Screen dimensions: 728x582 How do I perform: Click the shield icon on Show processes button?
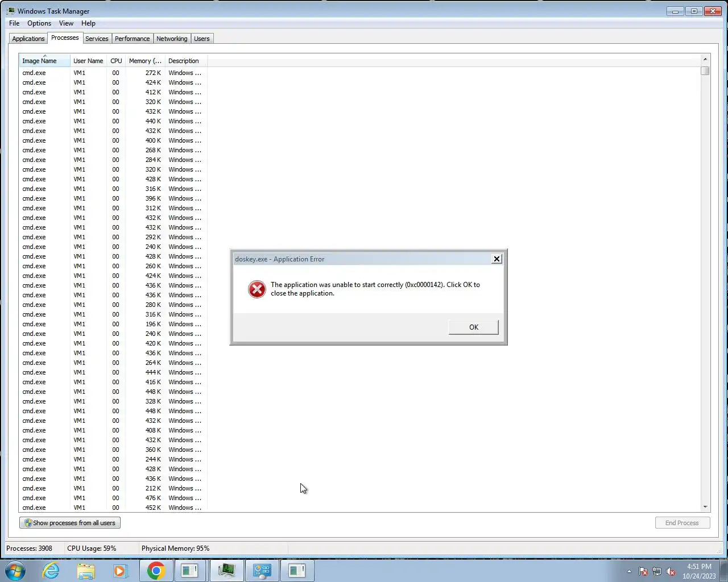28,523
